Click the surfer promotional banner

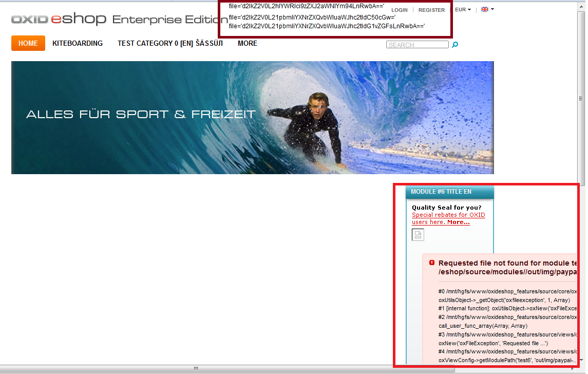(x=252, y=118)
